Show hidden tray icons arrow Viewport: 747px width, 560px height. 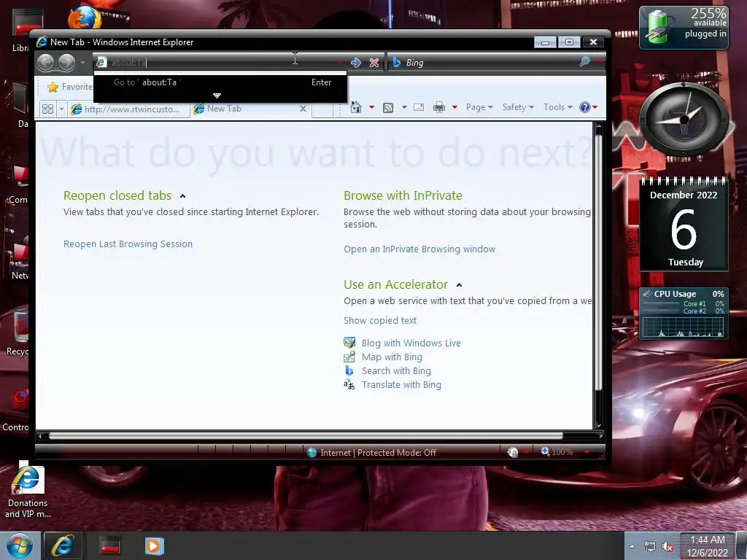pyautogui.click(x=632, y=547)
